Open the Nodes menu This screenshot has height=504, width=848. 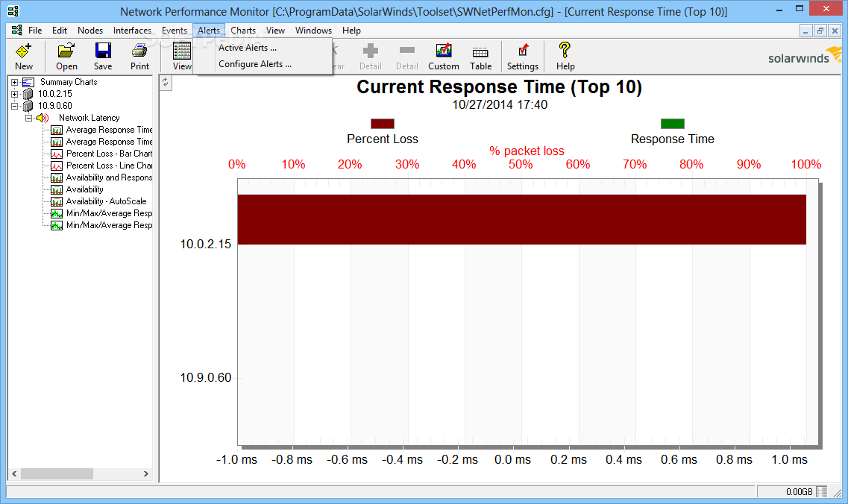pos(90,31)
